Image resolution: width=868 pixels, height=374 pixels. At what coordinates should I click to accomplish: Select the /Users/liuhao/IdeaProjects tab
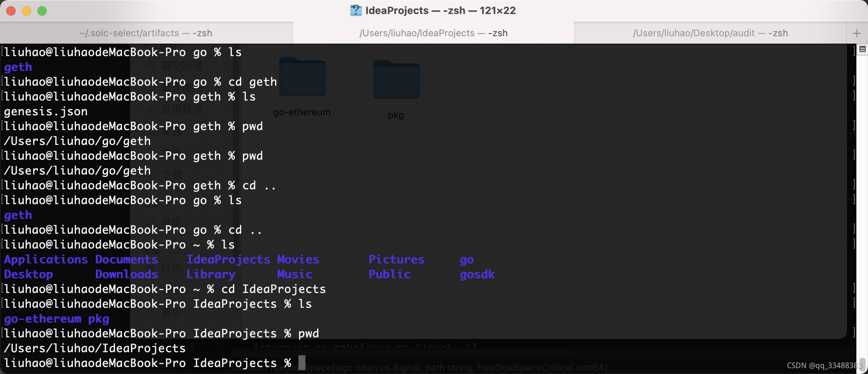click(434, 33)
